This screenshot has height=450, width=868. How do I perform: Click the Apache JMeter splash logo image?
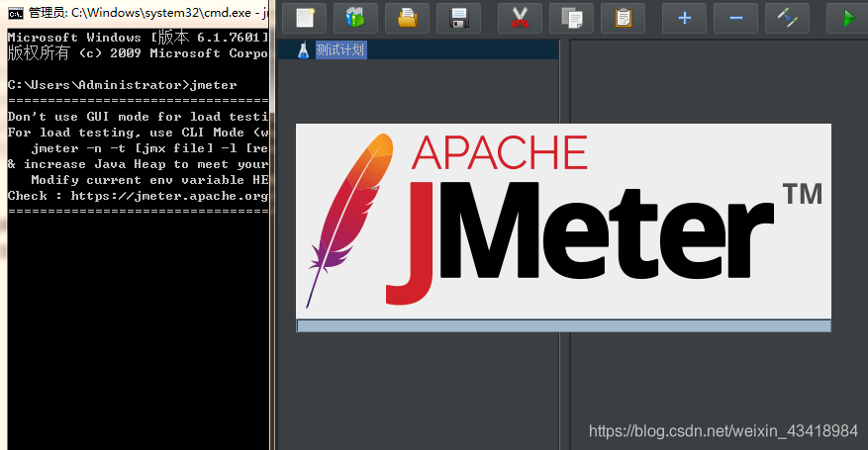(563, 222)
